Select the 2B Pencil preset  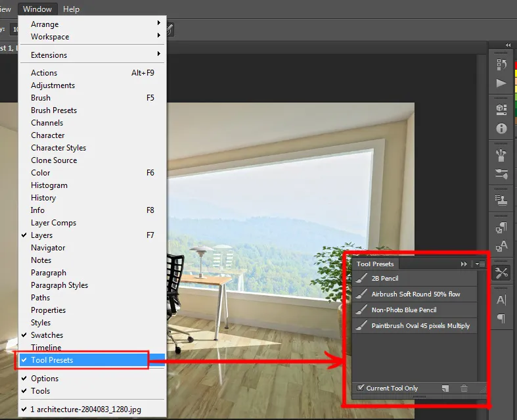[415, 279]
